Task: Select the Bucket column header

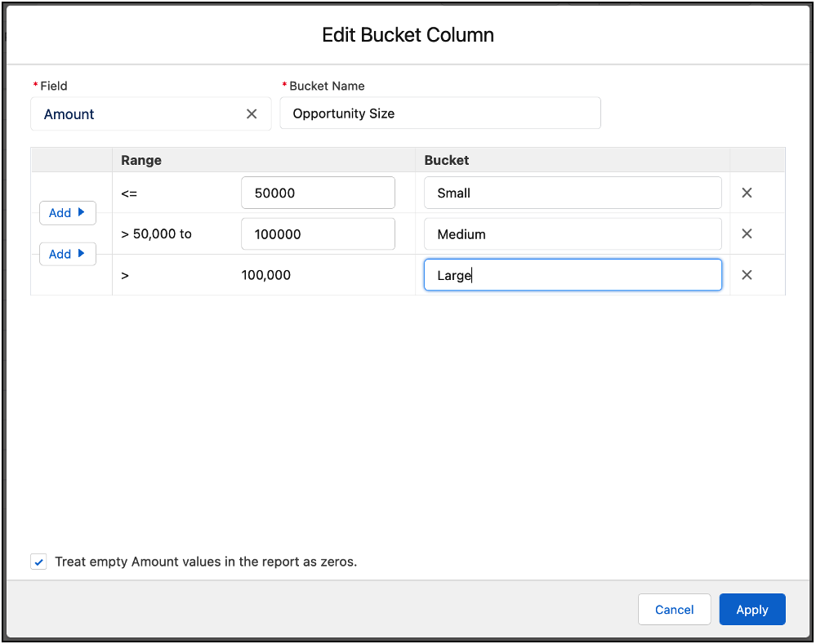Action: pos(446,160)
